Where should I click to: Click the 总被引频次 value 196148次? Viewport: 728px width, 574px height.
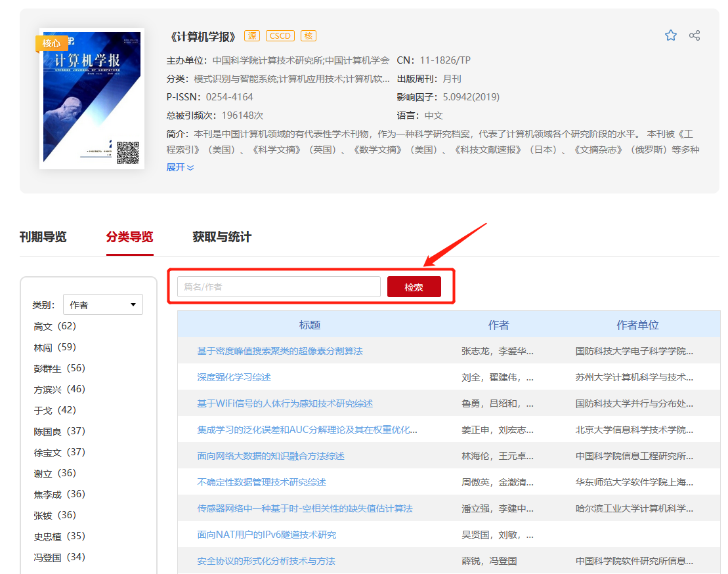coord(242,115)
